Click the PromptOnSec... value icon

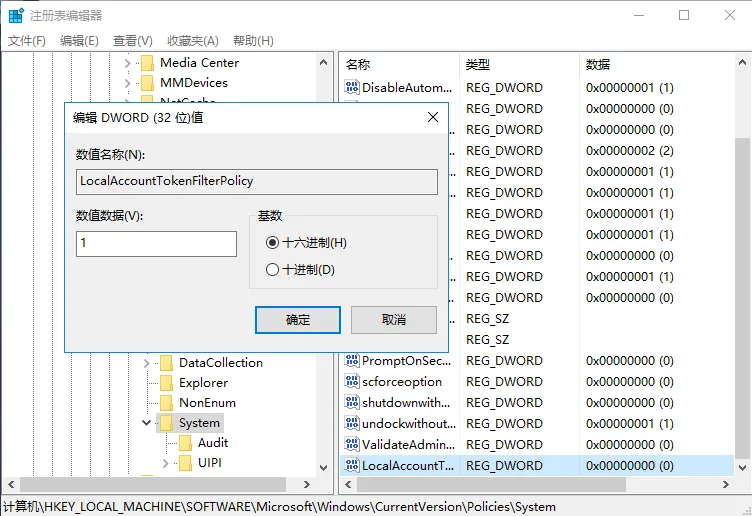(352, 361)
